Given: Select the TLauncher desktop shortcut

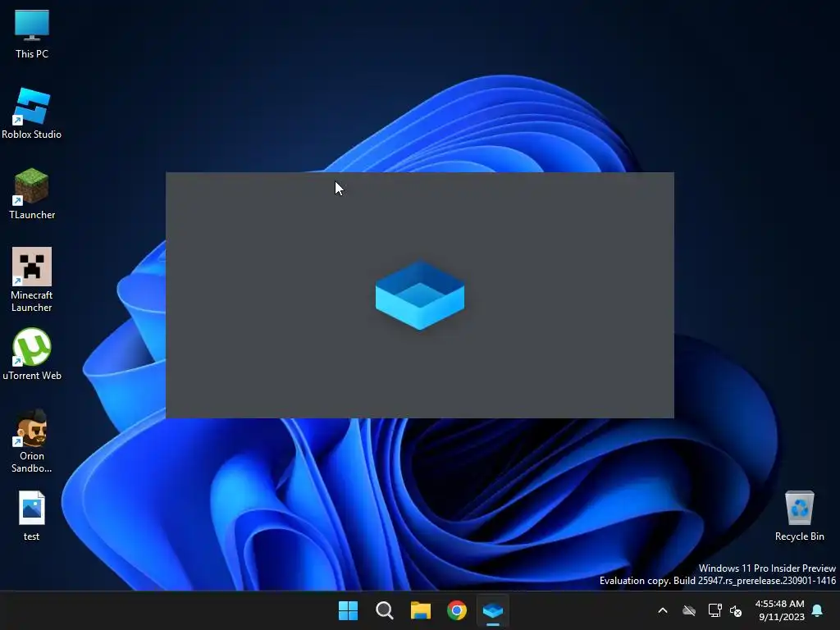Looking at the screenshot, I should pos(32,194).
